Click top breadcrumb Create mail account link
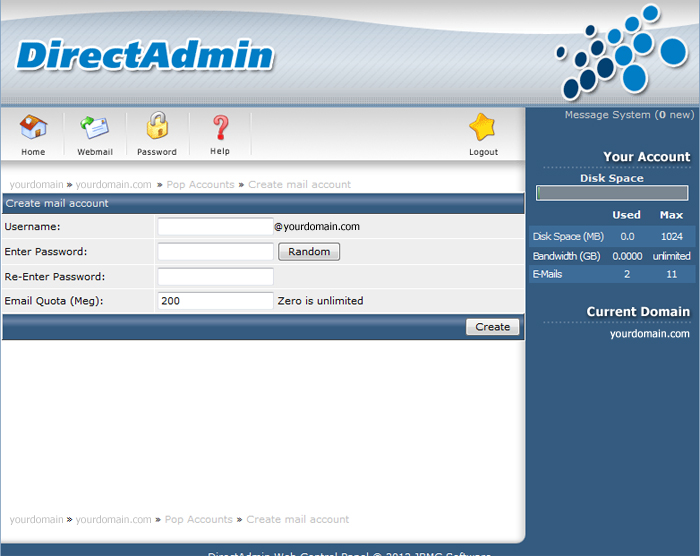700x556 pixels. [300, 184]
